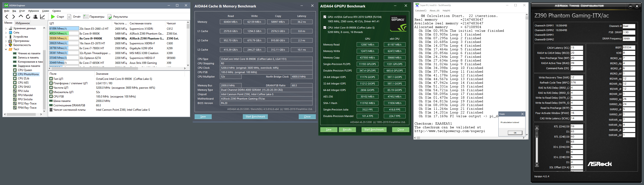Click the CAS# Latency (tCL) field
Image resolution: width=644 pixels, height=185 pixels.
tap(577, 48)
